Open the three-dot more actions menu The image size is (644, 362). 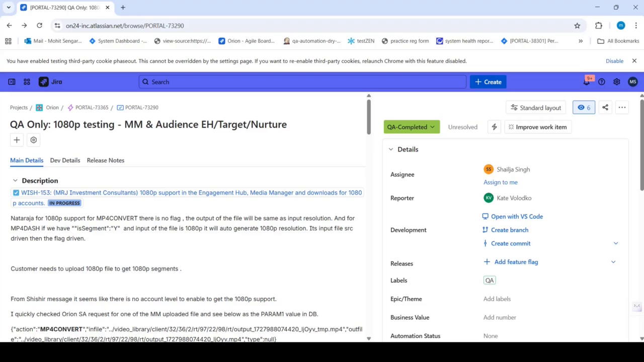point(622,108)
